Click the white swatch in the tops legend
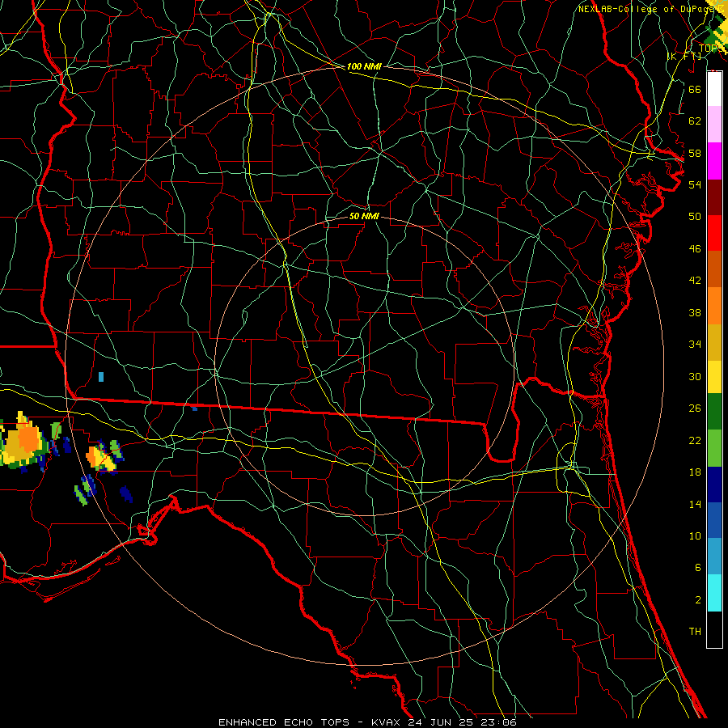This screenshot has height=728, width=728. point(714,89)
